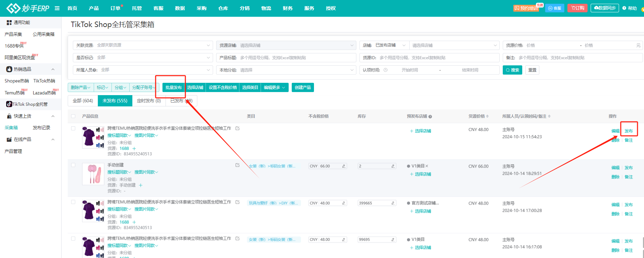This screenshot has height=258, width=644.
Task: Expand the 删除产品 dropdown button
Action: click(x=80, y=88)
